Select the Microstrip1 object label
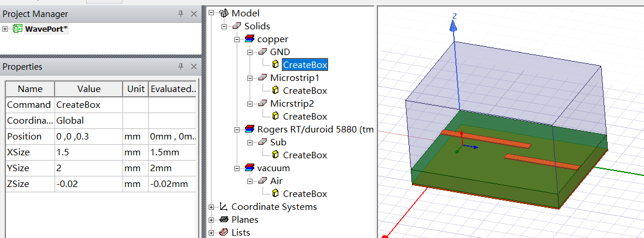Screen dimensions: 644x238 pos(295,78)
